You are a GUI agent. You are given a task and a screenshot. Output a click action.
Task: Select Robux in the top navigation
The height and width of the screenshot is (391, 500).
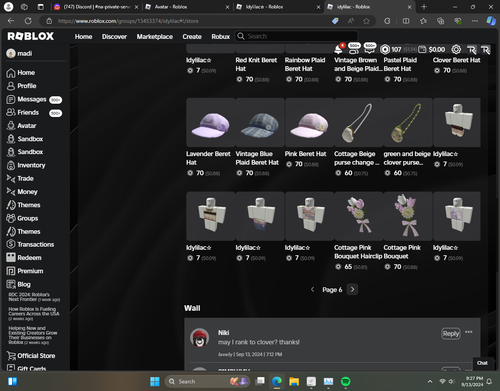[221, 37]
